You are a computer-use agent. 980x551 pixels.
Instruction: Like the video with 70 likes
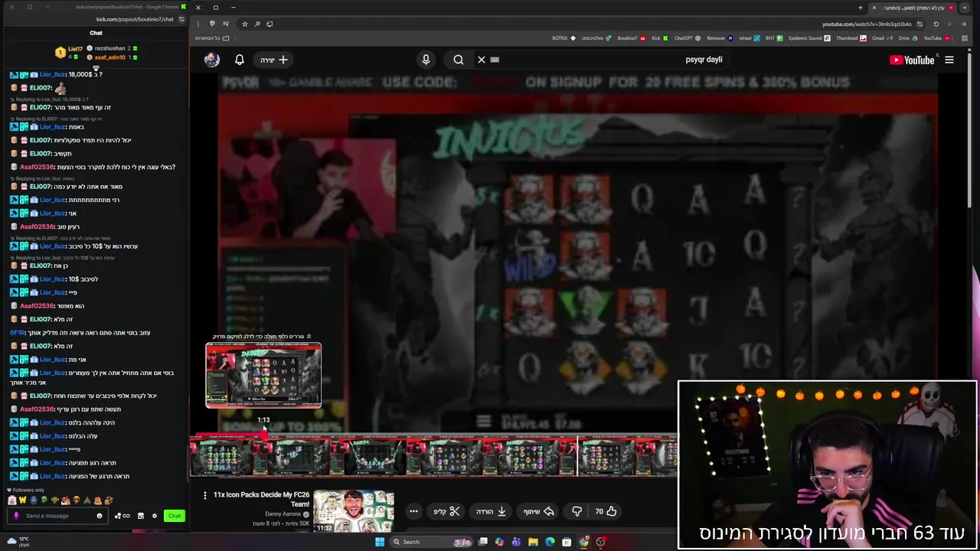point(606,511)
